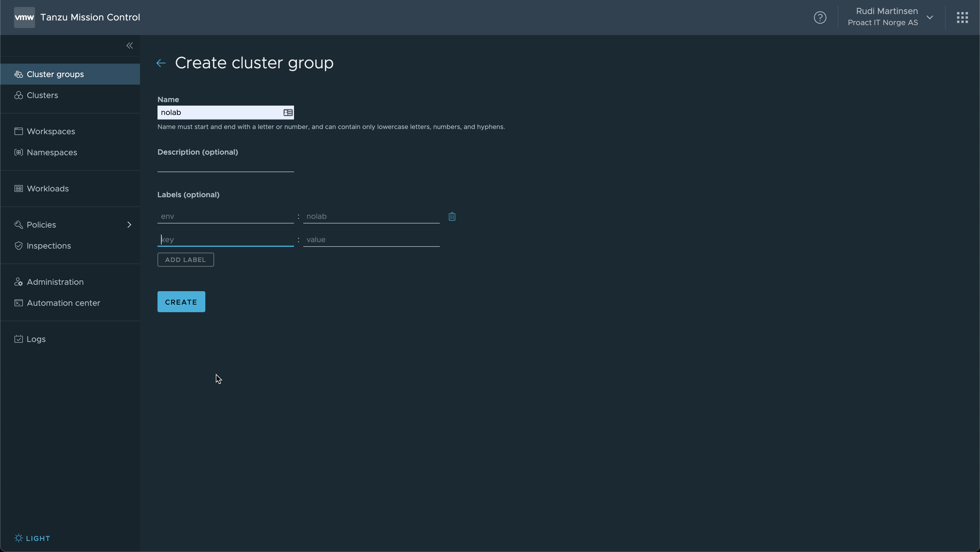Click the Tanzu Mission Control title
The height and width of the screenshot is (552, 980).
[90, 17]
